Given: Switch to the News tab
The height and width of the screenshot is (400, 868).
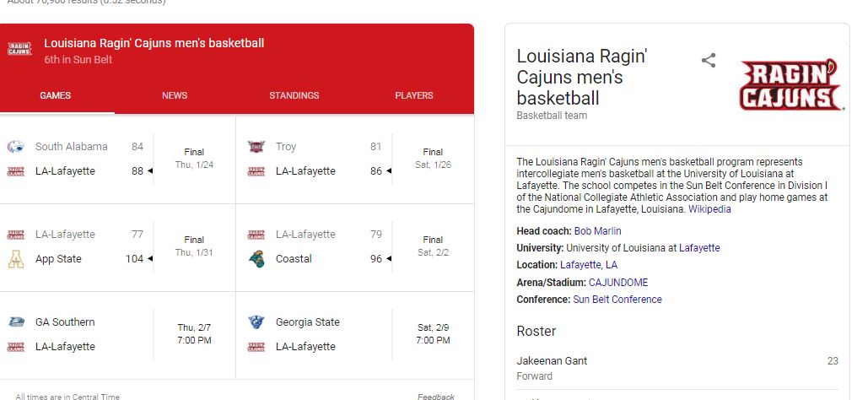Looking at the screenshot, I should (175, 95).
